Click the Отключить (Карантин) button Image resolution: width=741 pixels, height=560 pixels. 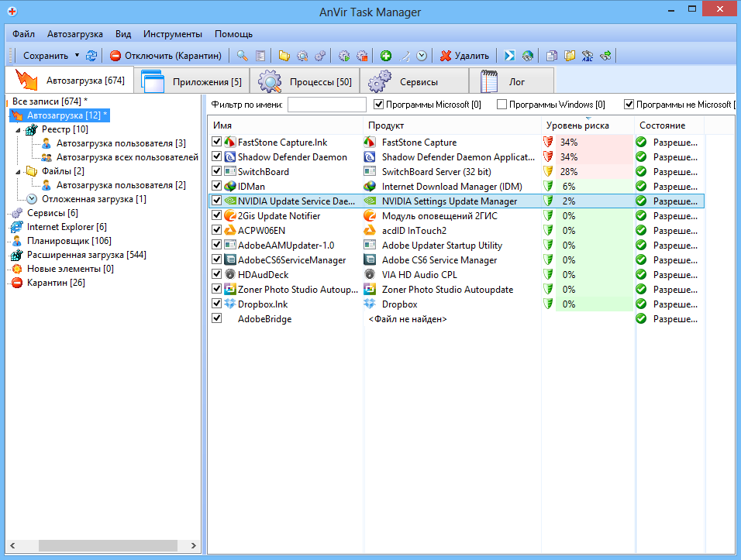pos(166,56)
